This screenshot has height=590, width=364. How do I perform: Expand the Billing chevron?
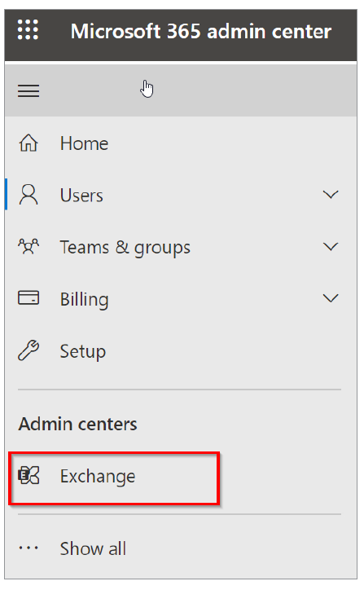[331, 298]
